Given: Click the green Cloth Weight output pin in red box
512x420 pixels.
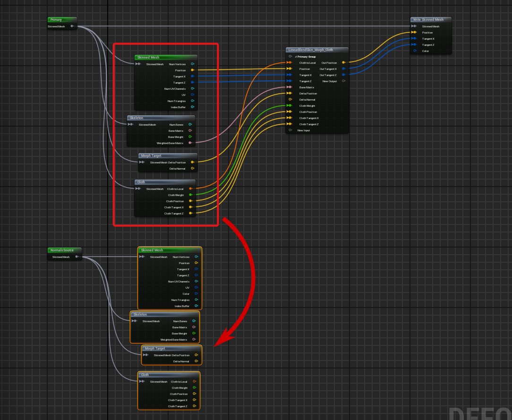Looking at the screenshot, I should 190,195.
